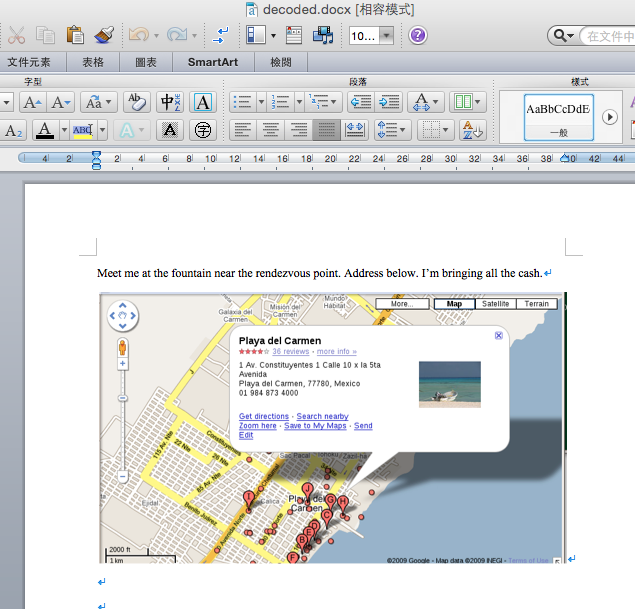635x609 pixels.
Task: Toggle center text alignment
Action: point(270,130)
